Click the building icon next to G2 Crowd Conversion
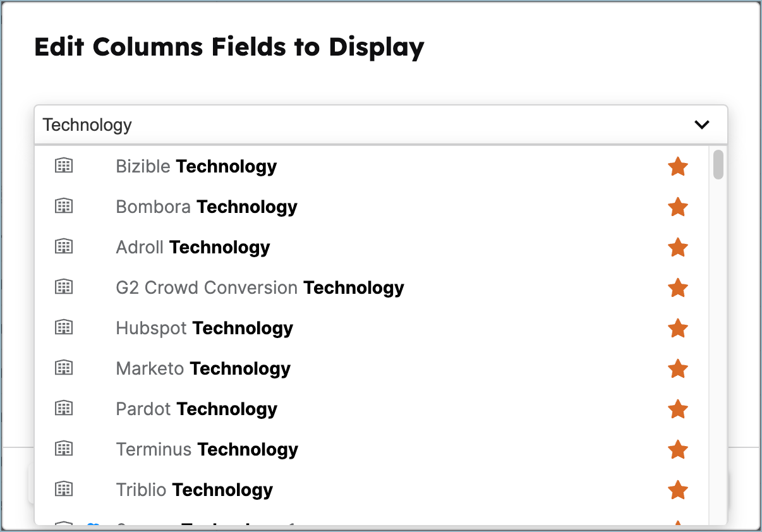The image size is (762, 532). pyautogui.click(x=63, y=287)
